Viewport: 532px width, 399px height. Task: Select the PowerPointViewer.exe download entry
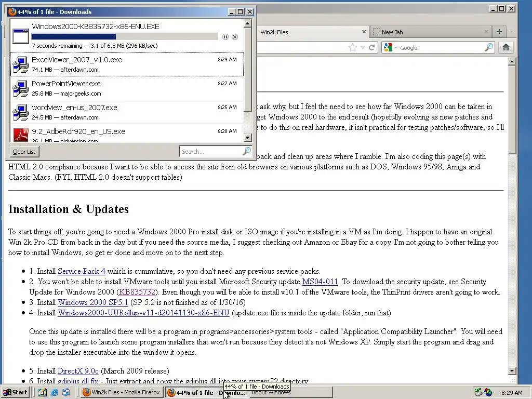[127, 88]
